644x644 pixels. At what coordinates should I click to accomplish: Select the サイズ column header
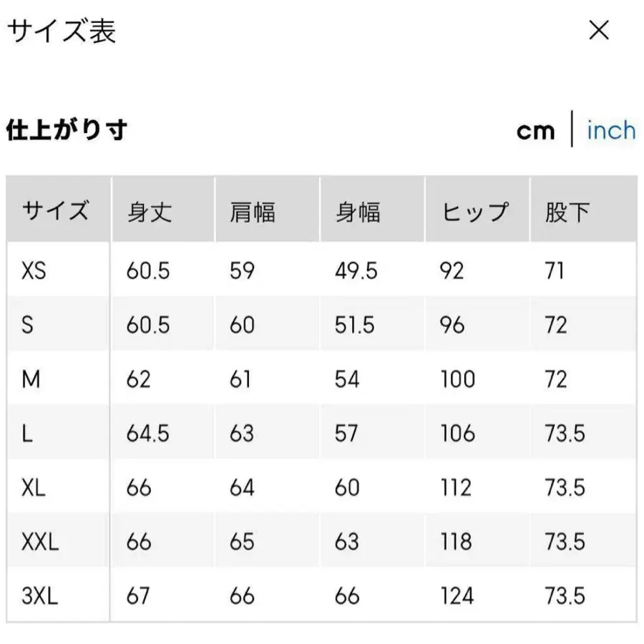click(57, 210)
